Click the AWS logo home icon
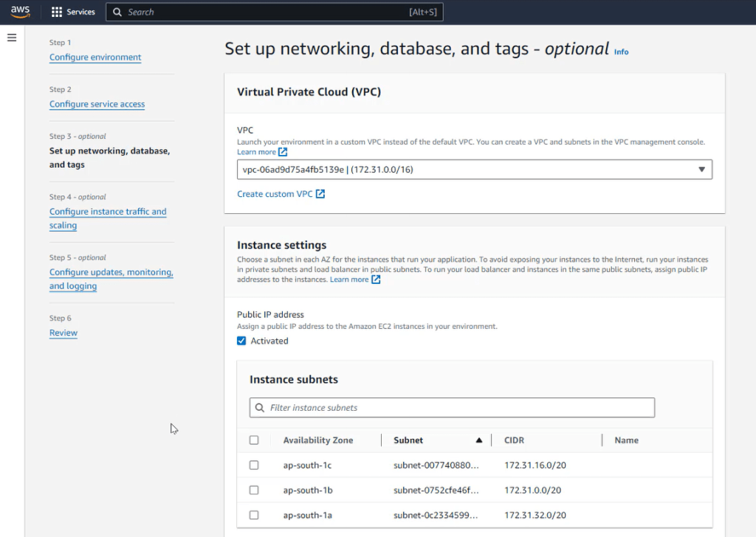756x537 pixels. [20, 12]
